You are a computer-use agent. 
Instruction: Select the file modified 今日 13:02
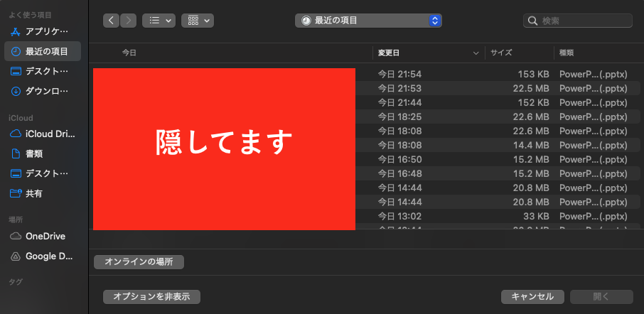pos(366,216)
